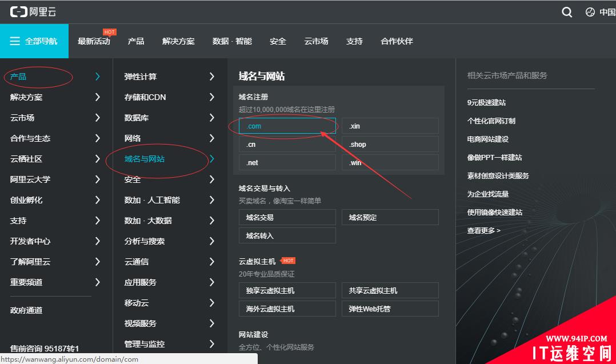The image size is (616, 364).
Task: Open 独享云虚拟主机 button
Action: (287, 290)
